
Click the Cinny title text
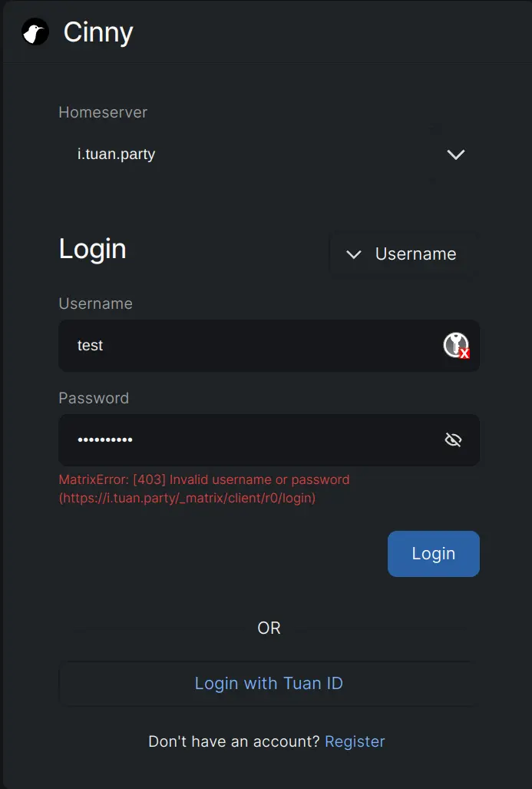(98, 32)
